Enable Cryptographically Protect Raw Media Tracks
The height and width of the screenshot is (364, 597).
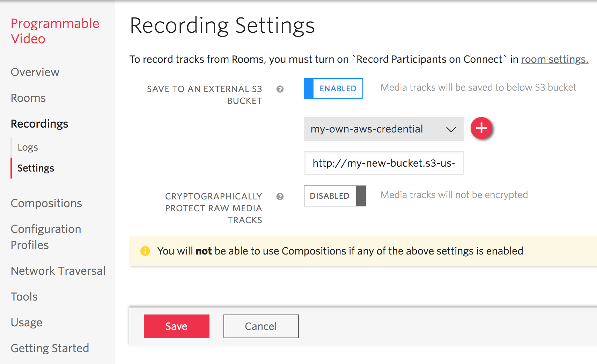tap(334, 196)
